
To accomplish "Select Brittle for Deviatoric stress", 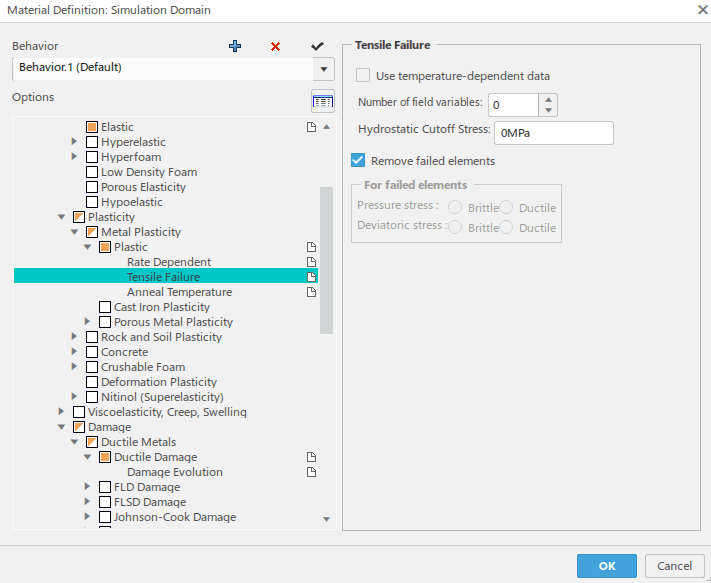I will point(455,227).
